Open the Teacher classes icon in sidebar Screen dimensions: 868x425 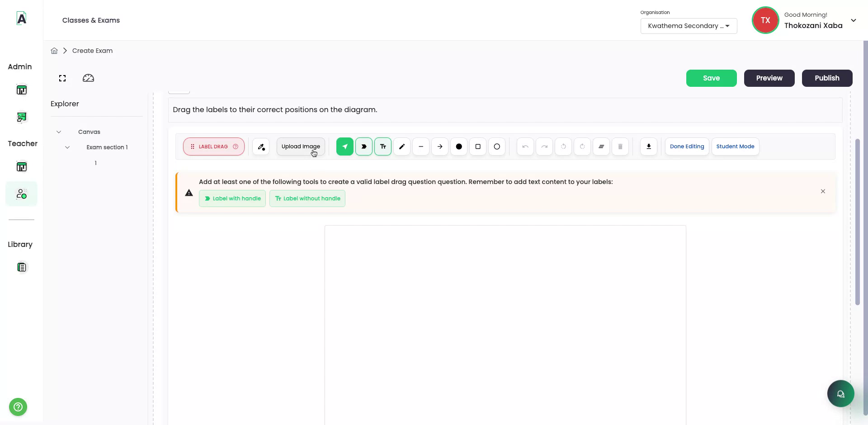[22, 166]
